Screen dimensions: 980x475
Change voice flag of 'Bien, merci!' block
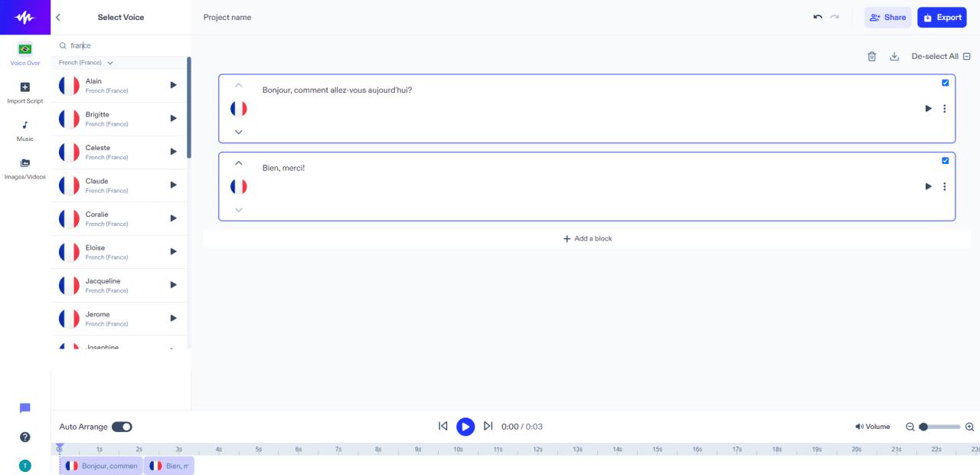click(x=239, y=186)
